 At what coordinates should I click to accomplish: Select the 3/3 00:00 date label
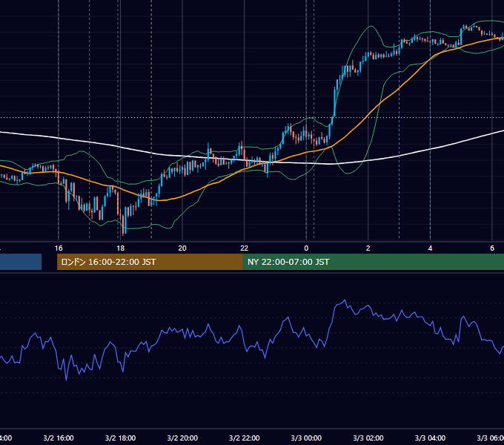click(306, 438)
